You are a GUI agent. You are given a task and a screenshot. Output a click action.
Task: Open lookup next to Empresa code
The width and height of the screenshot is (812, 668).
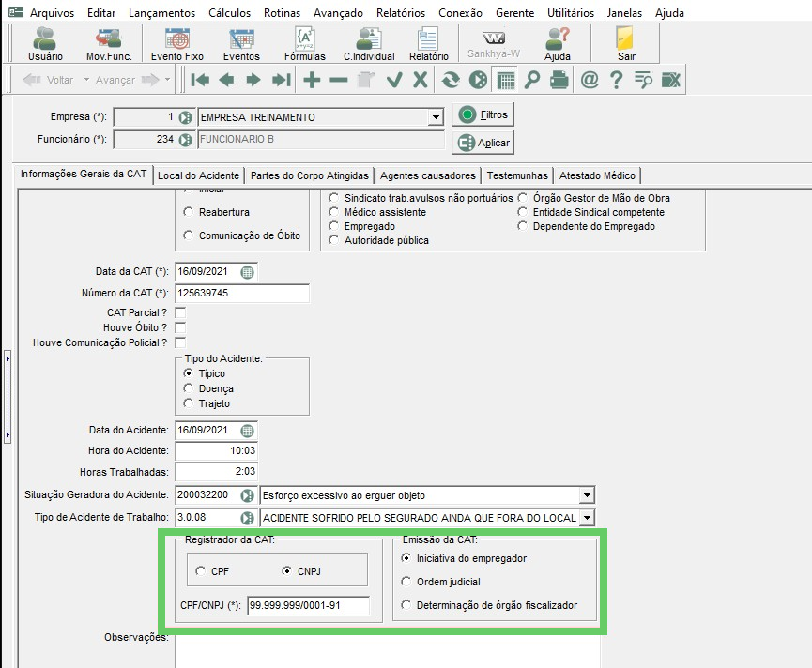tap(185, 117)
